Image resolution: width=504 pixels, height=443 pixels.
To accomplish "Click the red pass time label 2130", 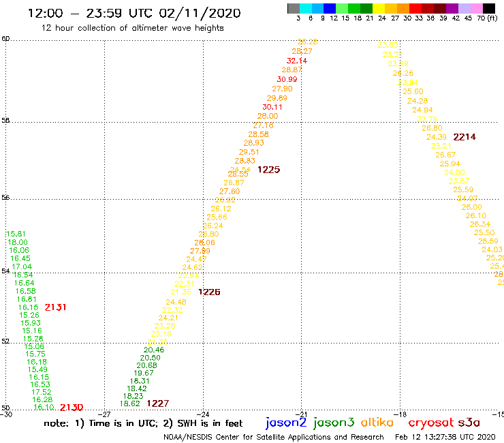I will [72, 408].
